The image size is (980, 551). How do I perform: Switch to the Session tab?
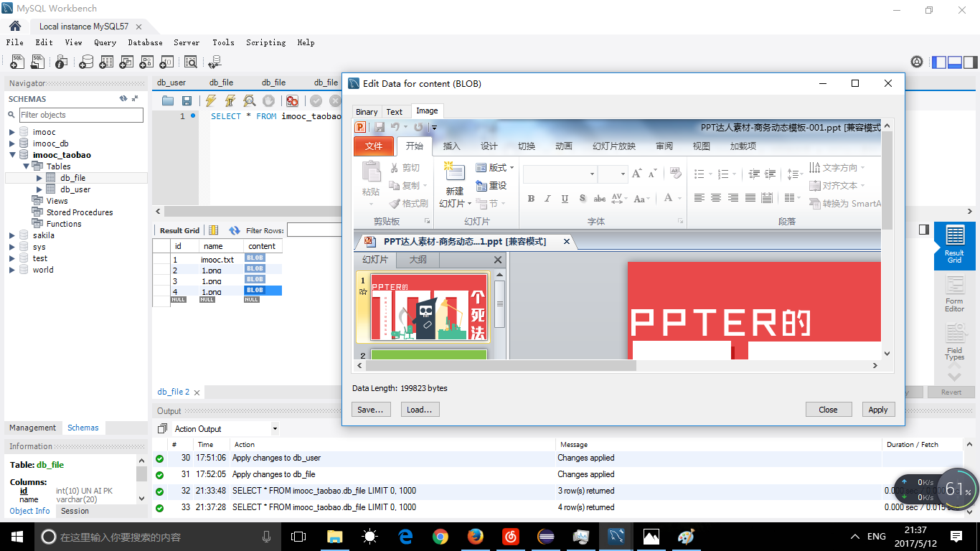coord(75,511)
